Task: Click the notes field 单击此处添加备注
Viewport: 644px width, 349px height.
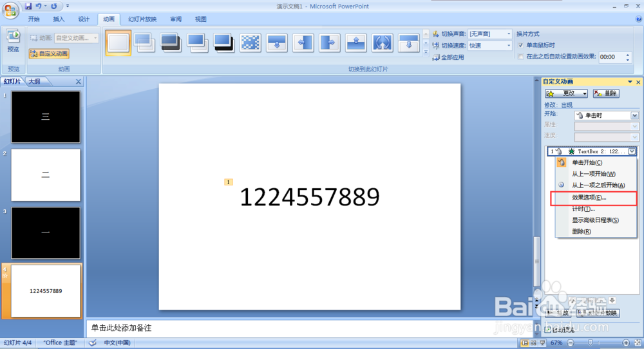Action: pos(310,328)
